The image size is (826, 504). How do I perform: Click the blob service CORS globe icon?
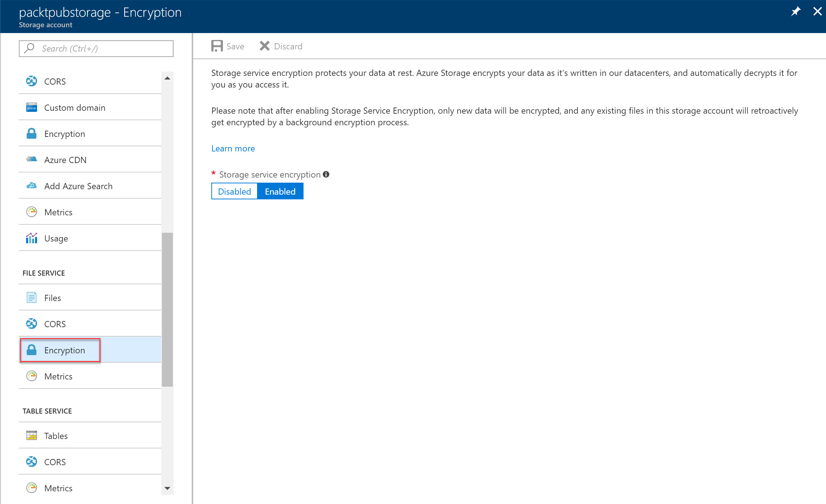pyautogui.click(x=32, y=81)
